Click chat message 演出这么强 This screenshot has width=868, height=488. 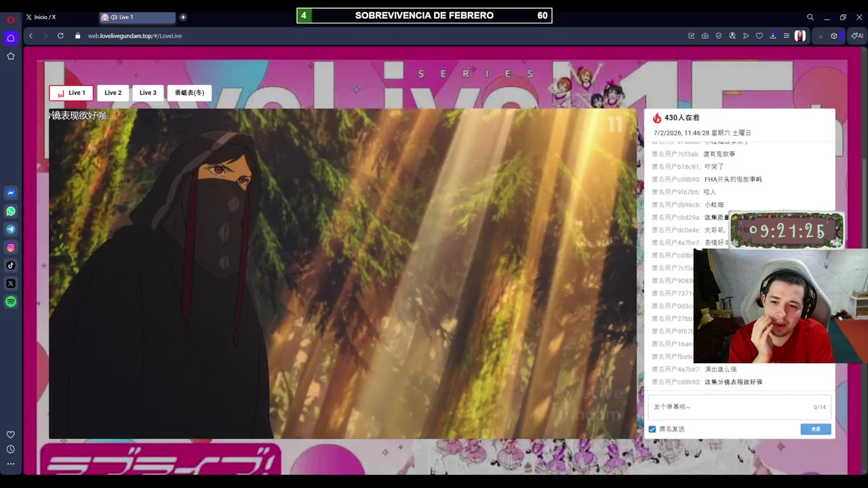pyautogui.click(x=720, y=369)
